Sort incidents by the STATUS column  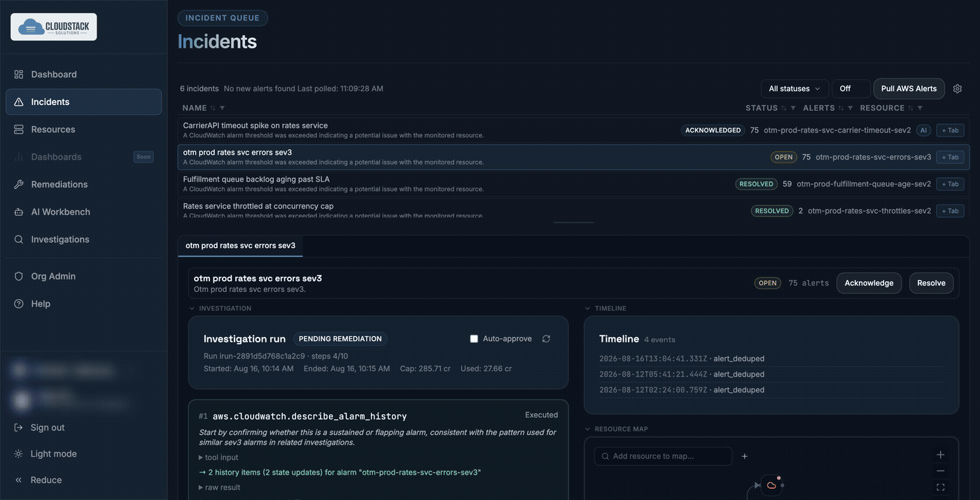(x=784, y=108)
